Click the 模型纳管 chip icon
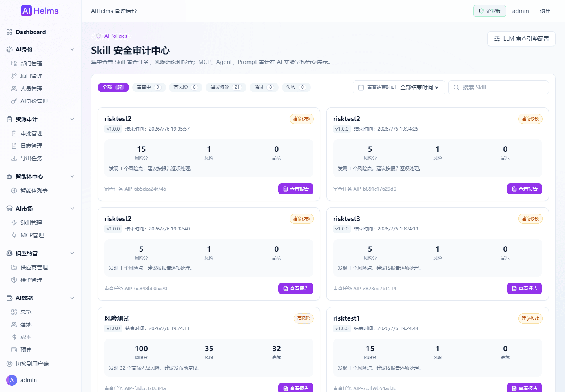The image size is (565, 392). pyautogui.click(x=9, y=253)
